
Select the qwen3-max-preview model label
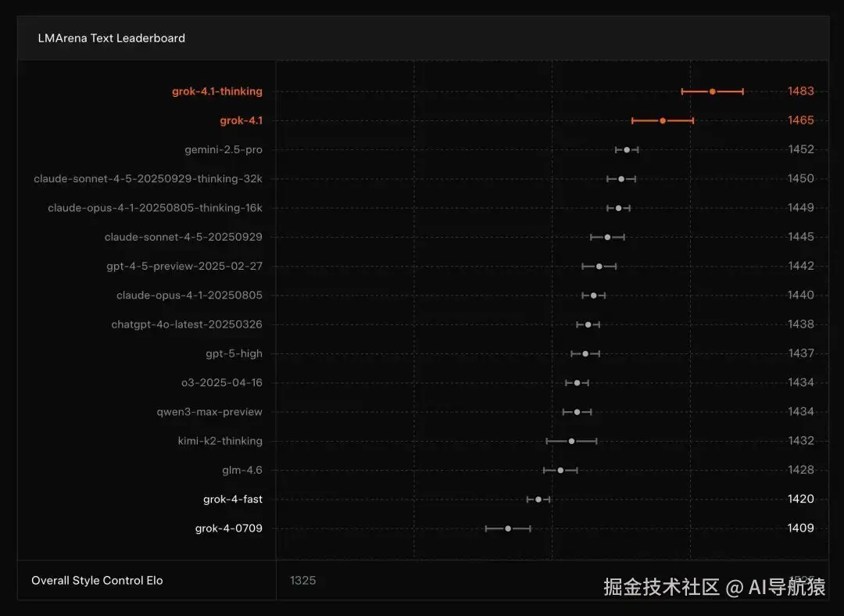[x=209, y=412]
